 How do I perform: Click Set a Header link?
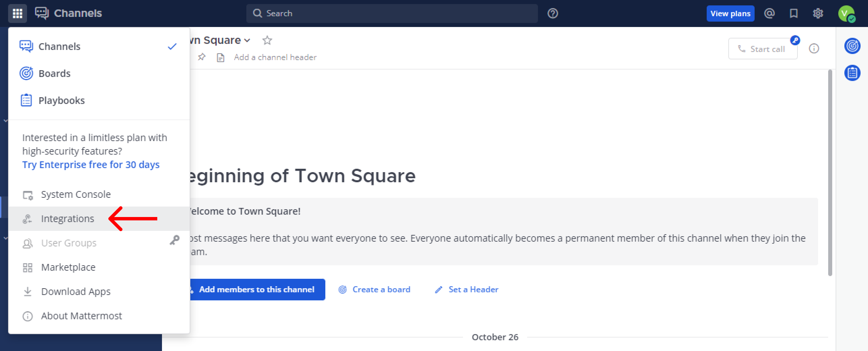point(467,290)
